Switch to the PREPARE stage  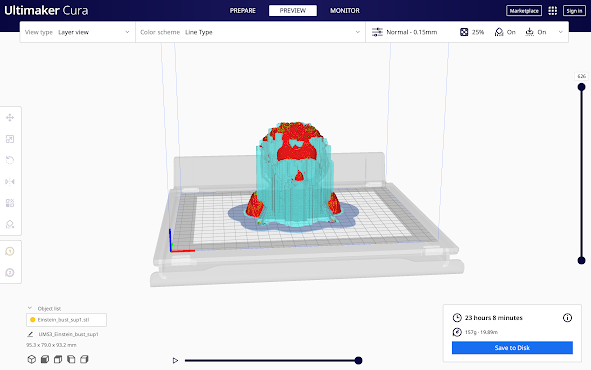point(243,11)
